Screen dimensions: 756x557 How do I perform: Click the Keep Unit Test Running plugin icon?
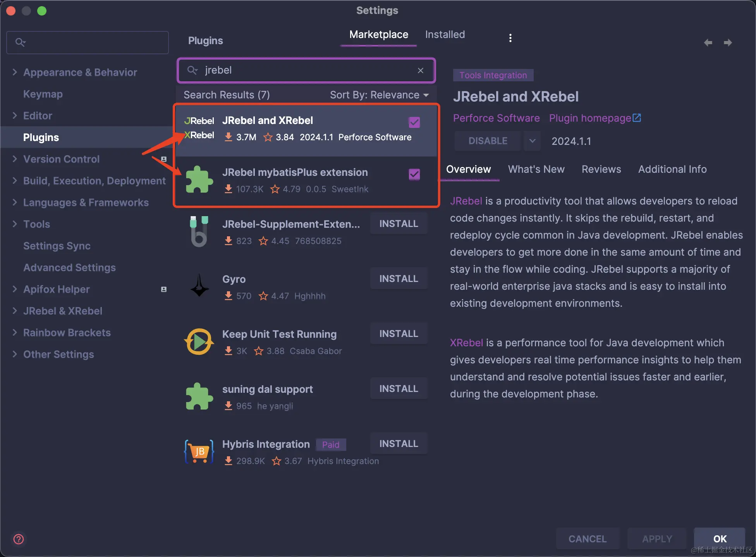click(199, 342)
